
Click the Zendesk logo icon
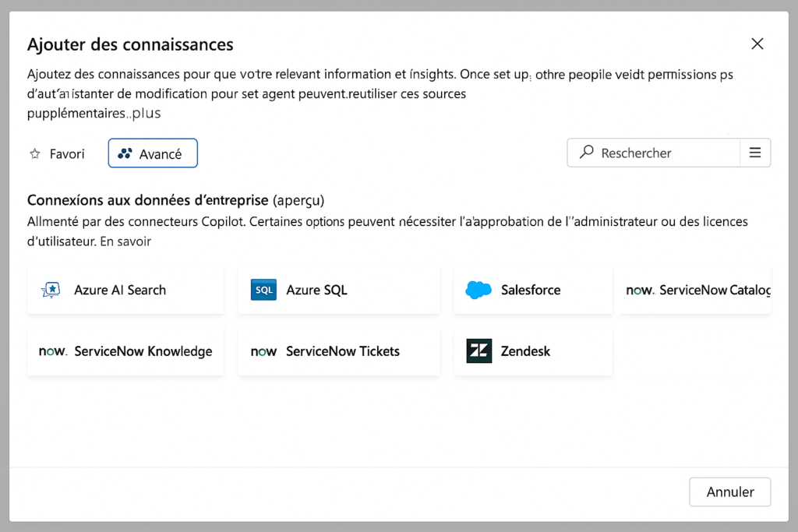pos(479,351)
